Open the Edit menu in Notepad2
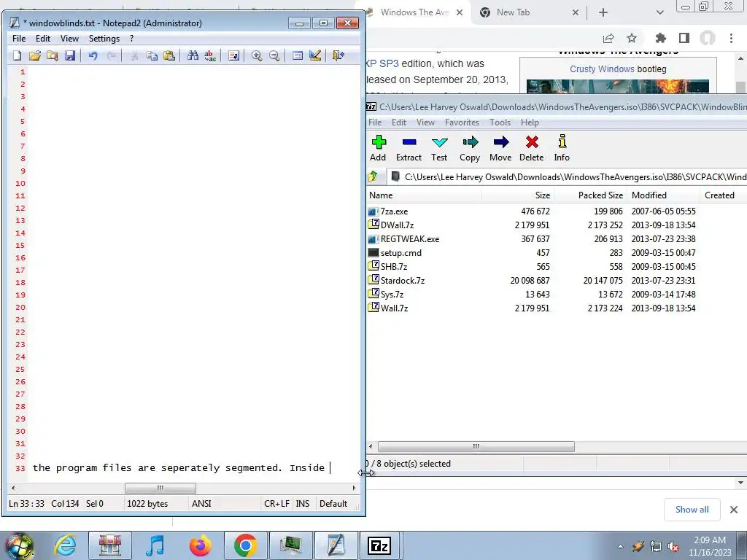The width and height of the screenshot is (747, 560). (43, 39)
